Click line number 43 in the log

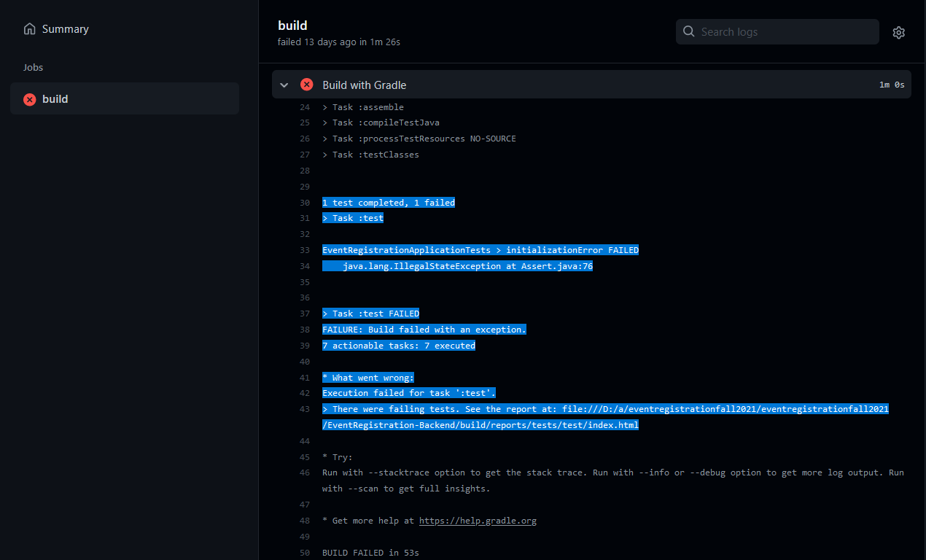coord(305,409)
